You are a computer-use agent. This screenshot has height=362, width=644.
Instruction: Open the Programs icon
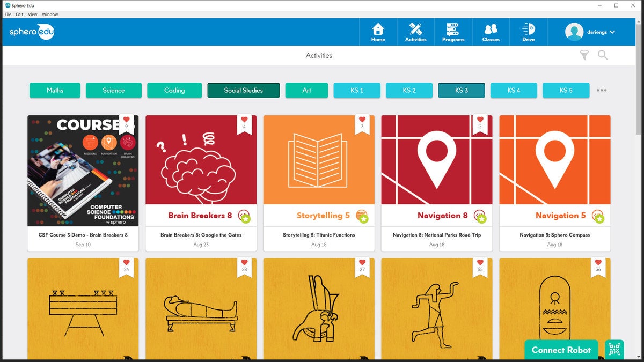[453, 29]
